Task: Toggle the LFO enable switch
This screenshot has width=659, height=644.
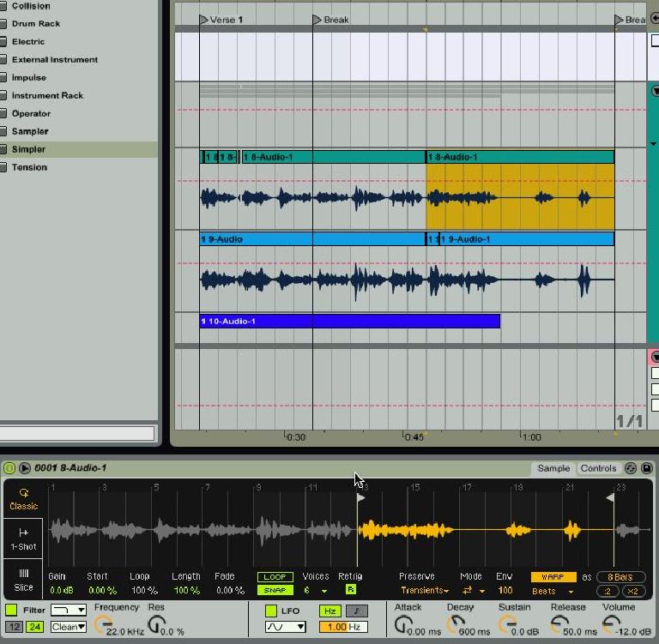Action: click(x=271, y=611)
